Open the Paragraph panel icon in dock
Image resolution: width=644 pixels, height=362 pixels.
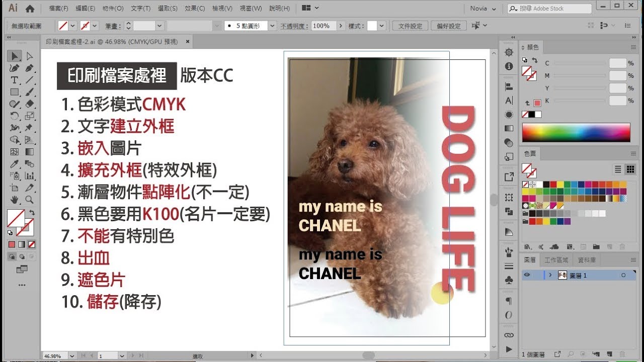pos(509,301)
